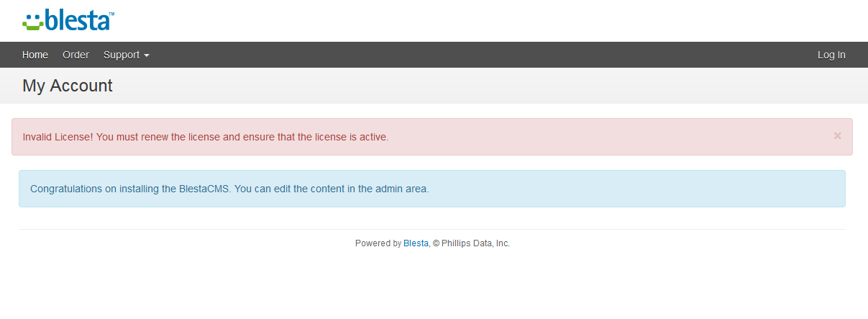Select Log In at the right of navbar
The image size is (868, 319).
point(831,55)
